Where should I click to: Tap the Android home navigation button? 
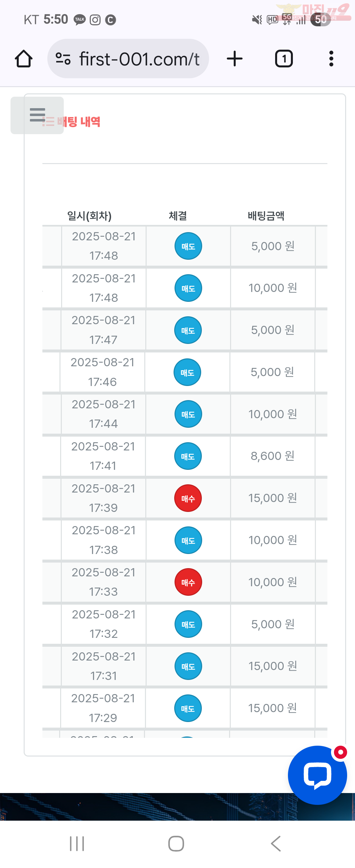click(x=176, y=844)
